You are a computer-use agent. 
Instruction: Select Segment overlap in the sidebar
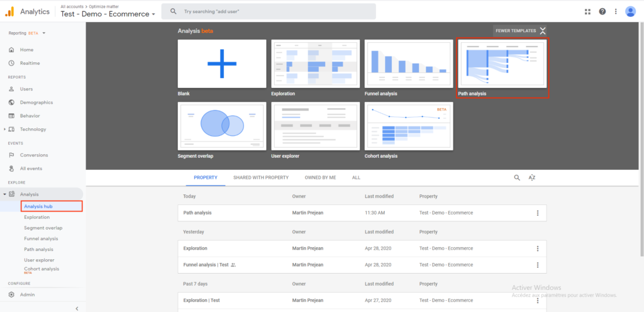coord(43,228)
